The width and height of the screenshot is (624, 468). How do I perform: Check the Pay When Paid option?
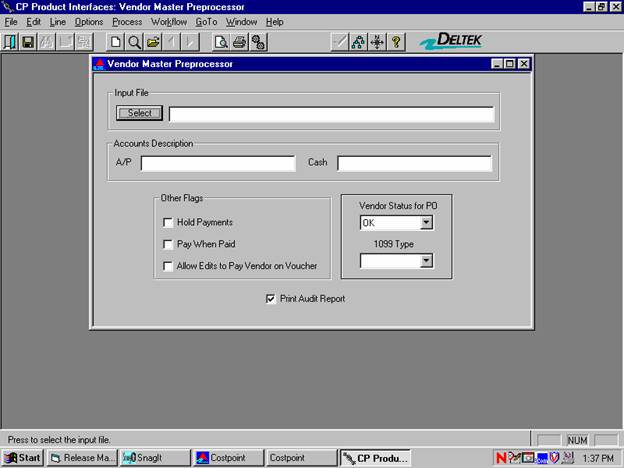point(168,244)
